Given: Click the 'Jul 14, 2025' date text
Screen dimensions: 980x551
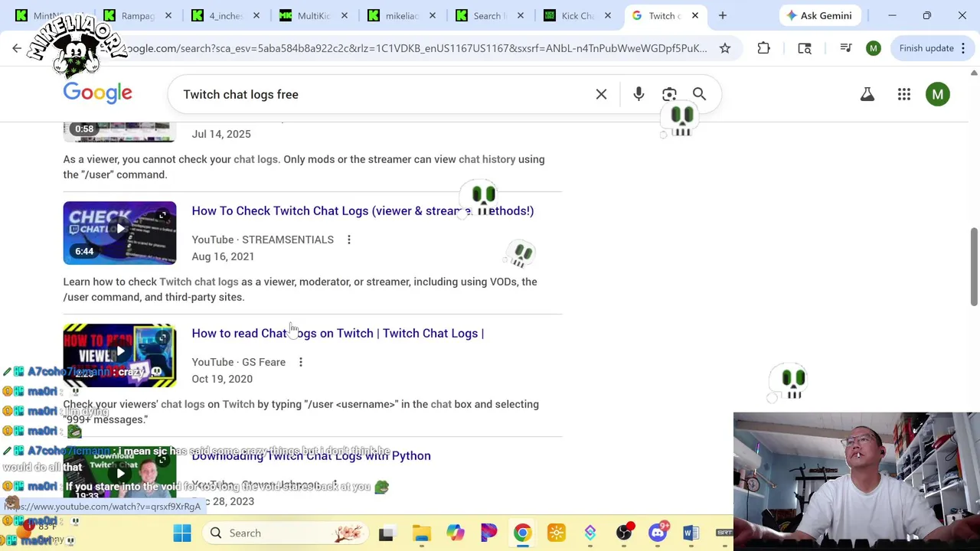Looking at the screenshot, I should [x=221, y=134].
